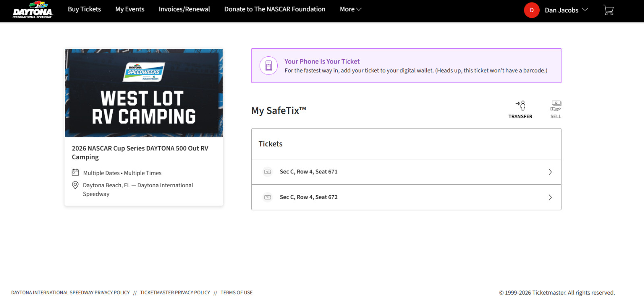Viewport: 644px width, 299px height.
Task: Click ticket icon beside Seat 672
Action: click(x=268, y=197)
